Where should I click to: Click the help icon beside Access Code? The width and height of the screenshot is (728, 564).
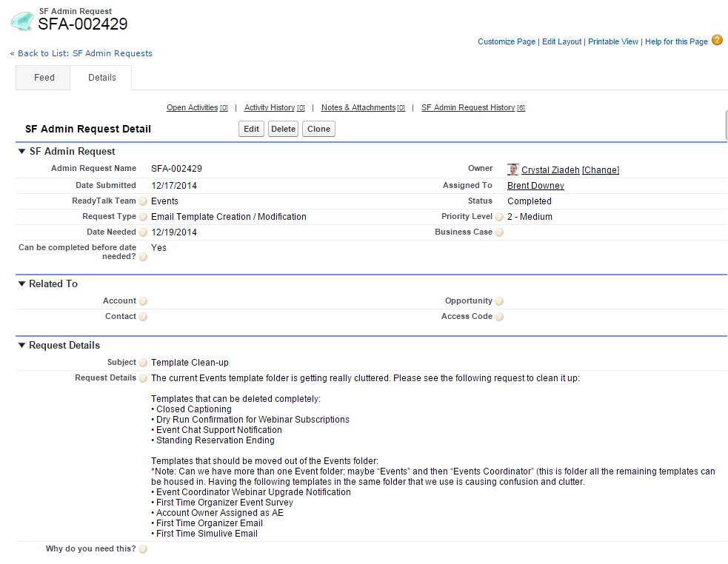(499, 317)
